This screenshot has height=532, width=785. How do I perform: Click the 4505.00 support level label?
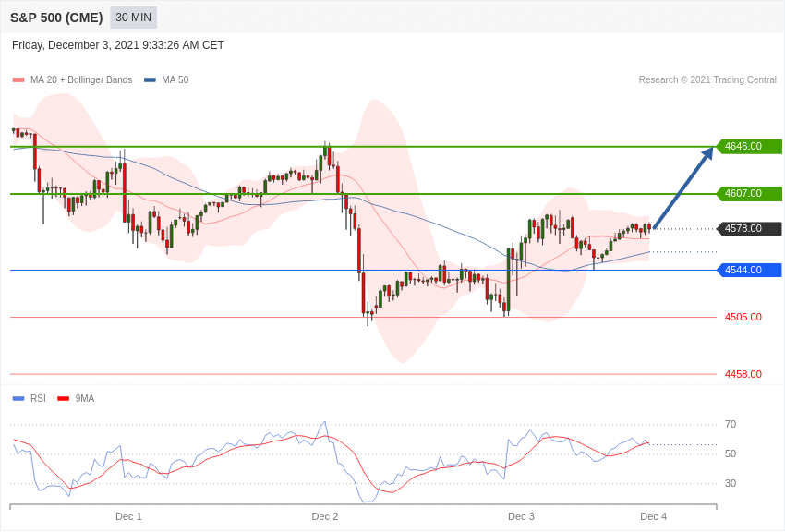[743, 318]
